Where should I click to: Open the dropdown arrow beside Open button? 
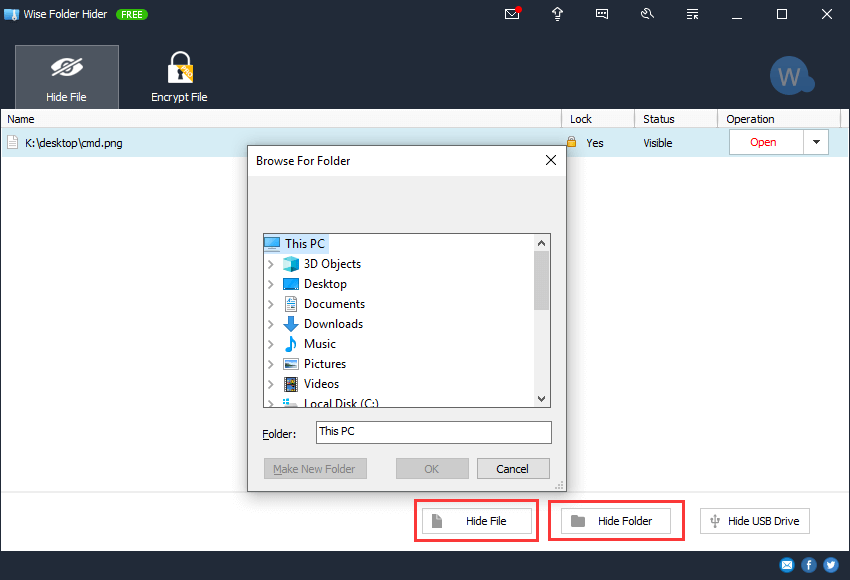click(x=816, y=142)
